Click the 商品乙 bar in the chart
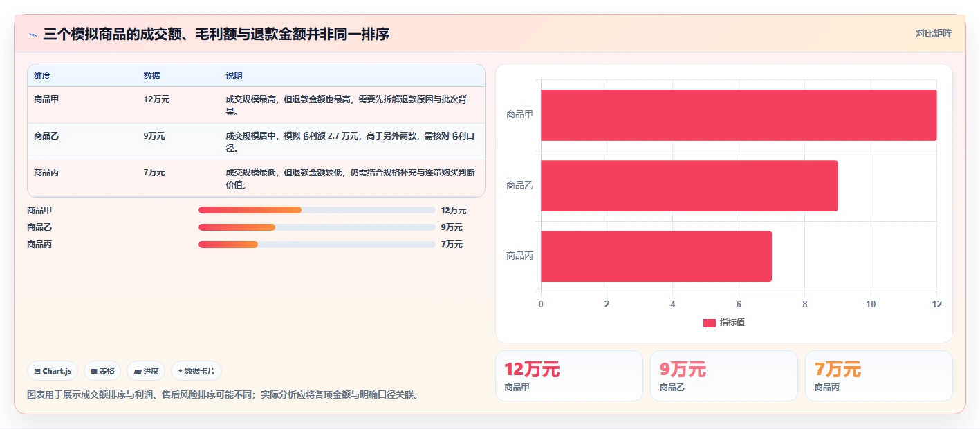Image resolution: width=980 pixels, height=429 pixels. [x=690, y=186]
